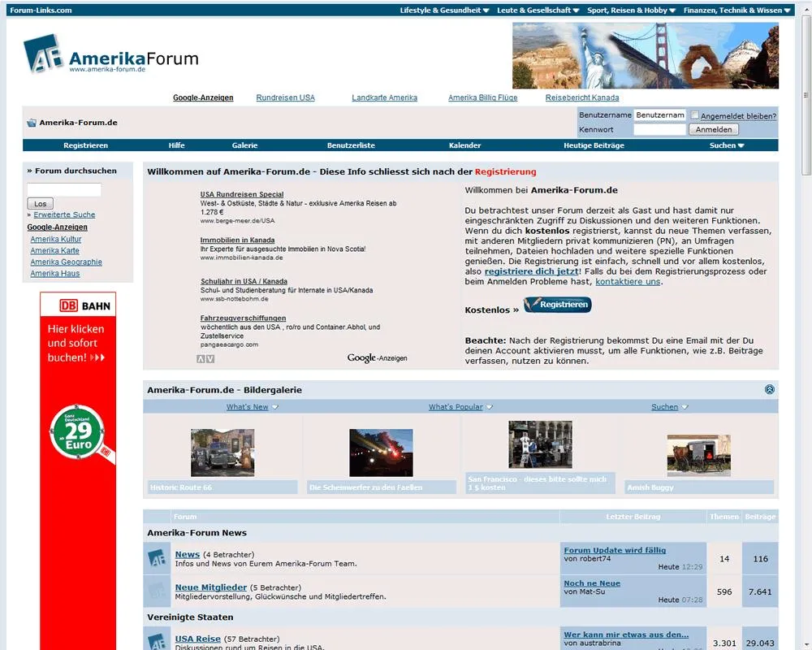Click the folder icon beside Amerika-Forum.de breadcrumb
The width and height of the screenshot is (812, 650).
32,123
